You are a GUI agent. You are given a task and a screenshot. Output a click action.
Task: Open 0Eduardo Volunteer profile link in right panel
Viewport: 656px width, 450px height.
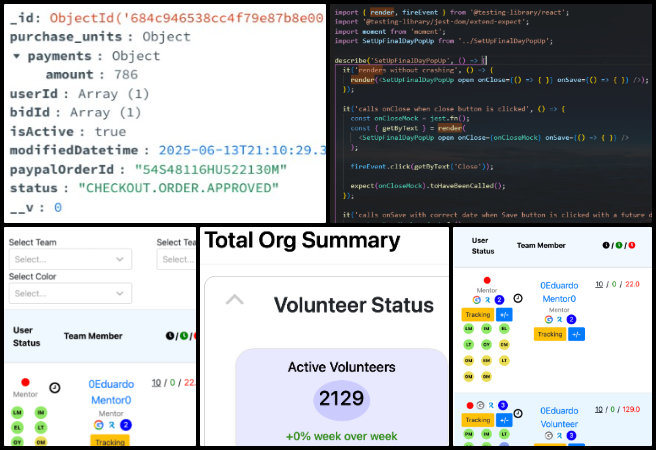click(x=559, y=417)
